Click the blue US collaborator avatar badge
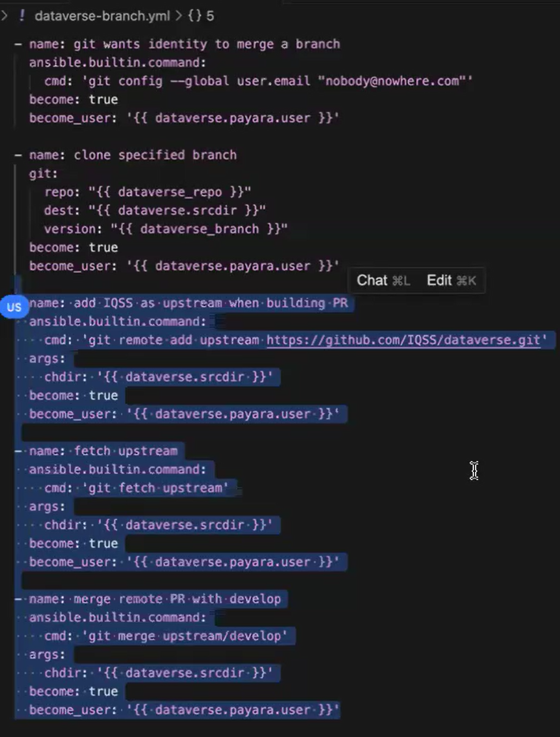 [14, 307]
